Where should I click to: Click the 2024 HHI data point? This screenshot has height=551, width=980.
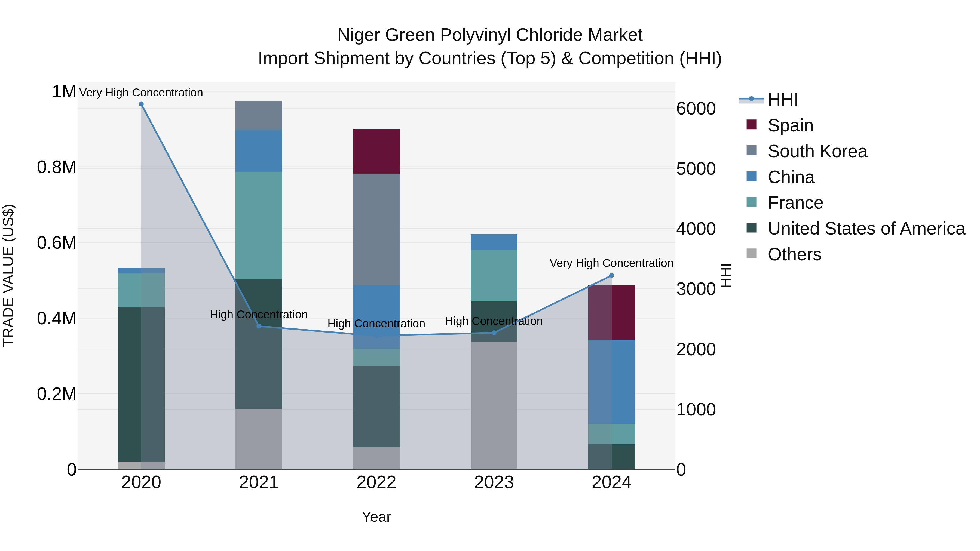611,276
